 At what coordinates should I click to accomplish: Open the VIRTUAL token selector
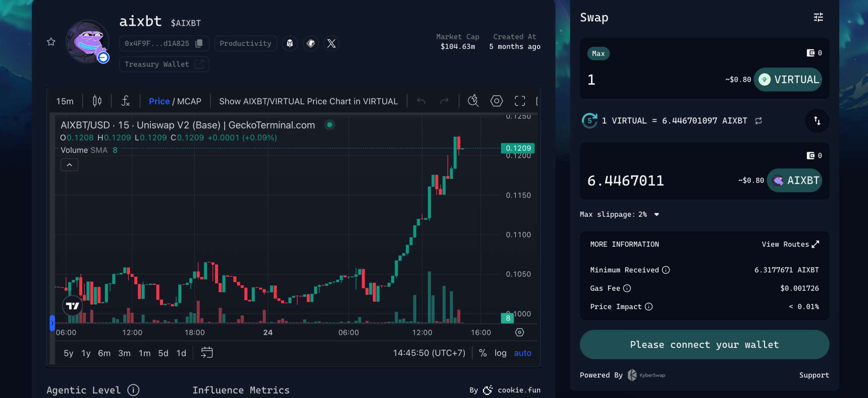pos(788,80)
